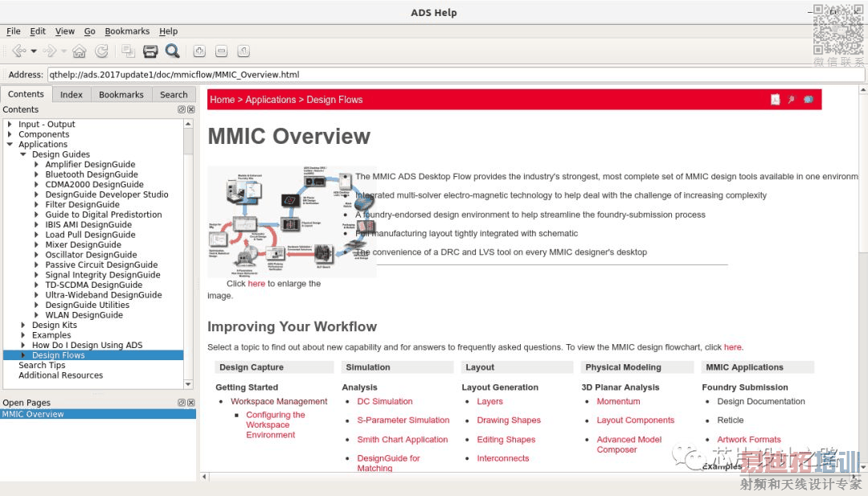868x496 pixels.
Task: Switch to the Search tab
Action: 174,95
